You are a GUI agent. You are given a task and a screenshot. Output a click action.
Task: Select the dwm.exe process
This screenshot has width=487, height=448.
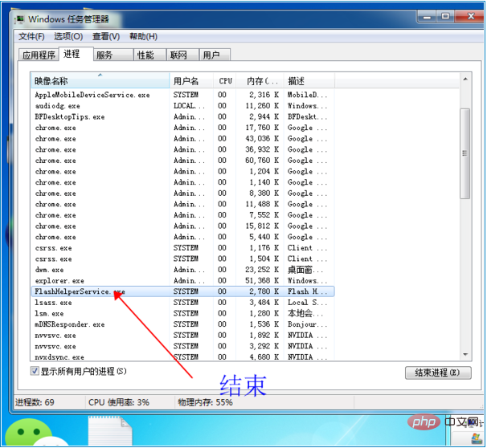[x=182, y=270]
